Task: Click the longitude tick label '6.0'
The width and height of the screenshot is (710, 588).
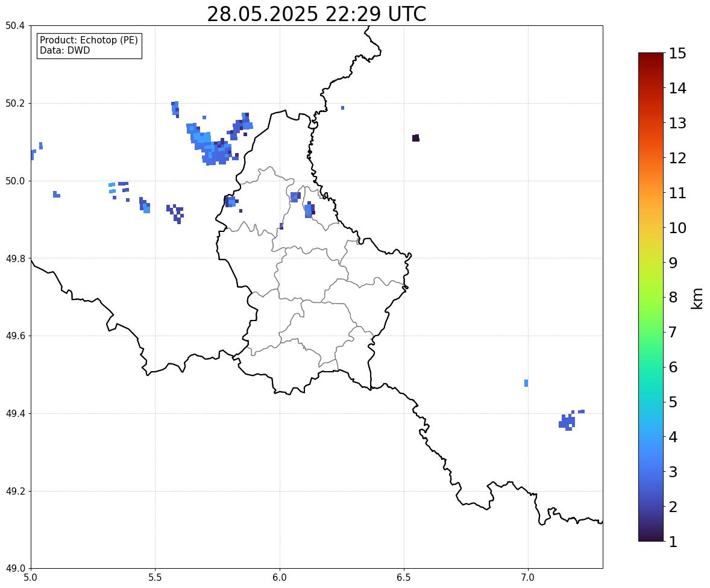Action: pos(280,578)
